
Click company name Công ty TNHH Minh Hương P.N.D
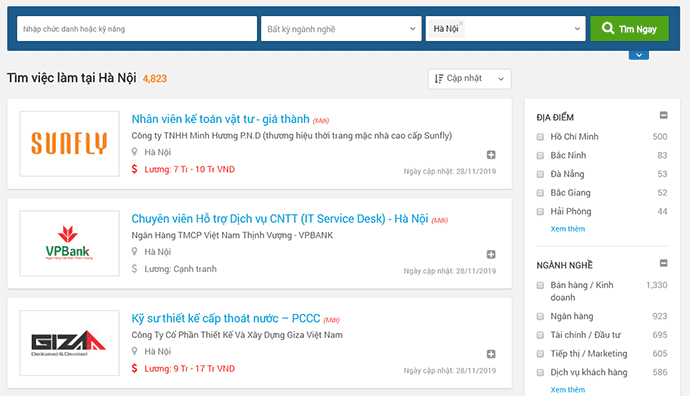[x=292, y=136]
